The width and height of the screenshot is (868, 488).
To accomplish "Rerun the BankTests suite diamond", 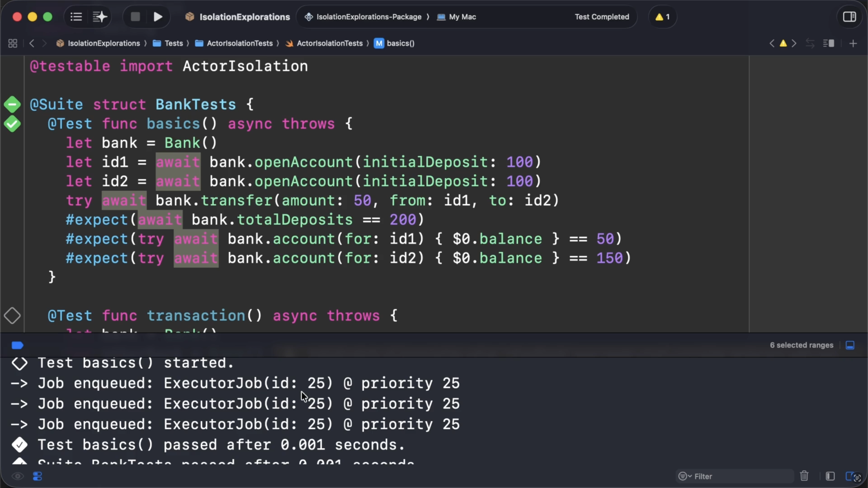I will [13, 105].
